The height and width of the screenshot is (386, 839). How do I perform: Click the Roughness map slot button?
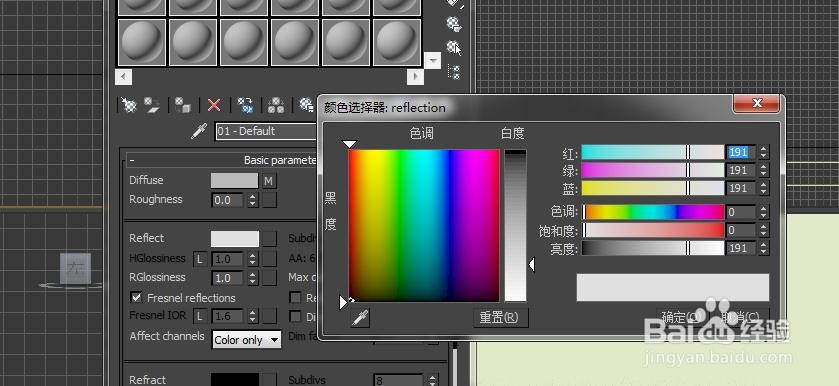[x=269, y=200]
